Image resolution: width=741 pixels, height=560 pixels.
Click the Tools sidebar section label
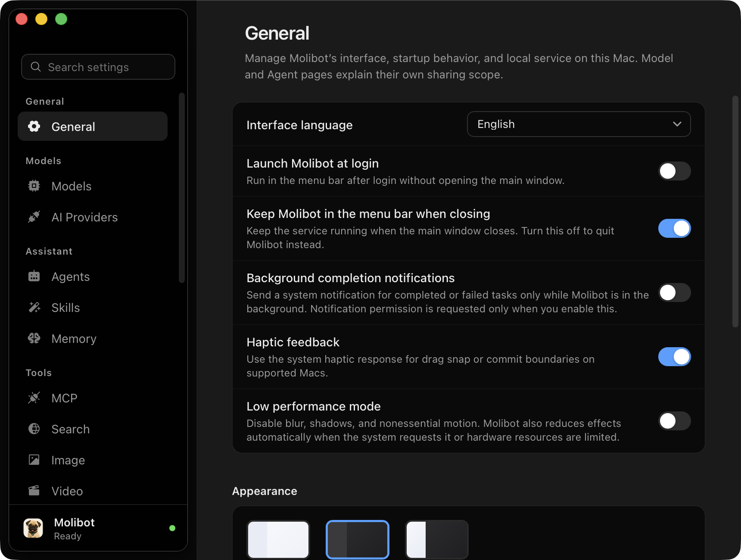[39, 373]
